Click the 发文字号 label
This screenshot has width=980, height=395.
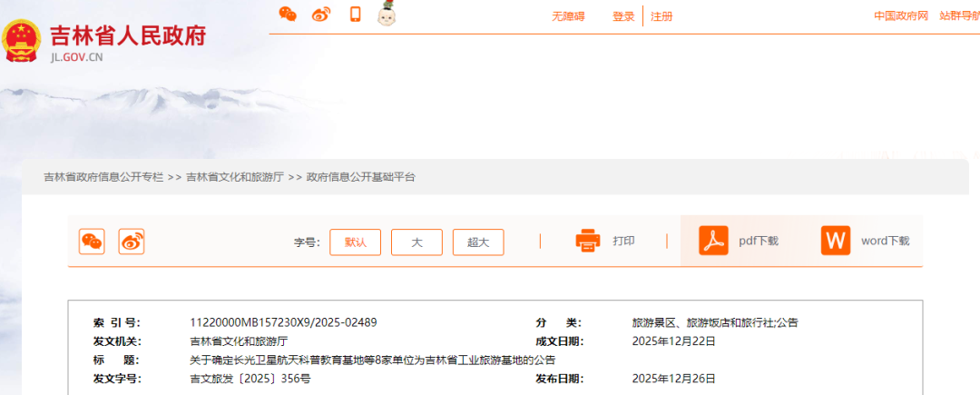pyautogui.click(x=117, y=380)
